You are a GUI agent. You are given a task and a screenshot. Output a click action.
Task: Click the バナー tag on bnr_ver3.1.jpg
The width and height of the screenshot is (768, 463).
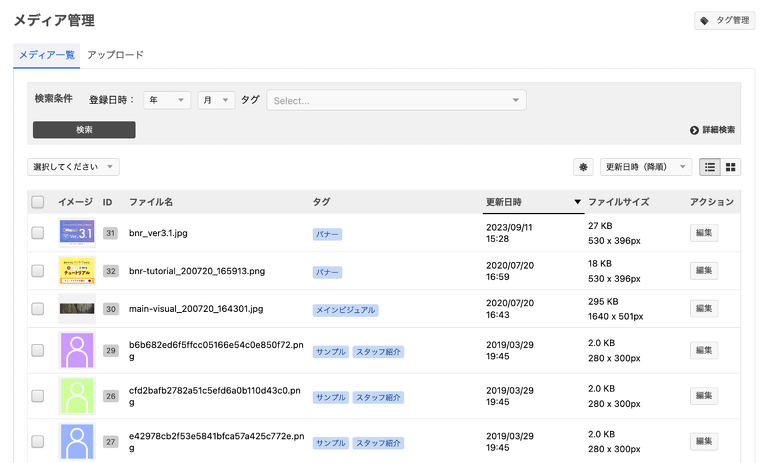328,233
